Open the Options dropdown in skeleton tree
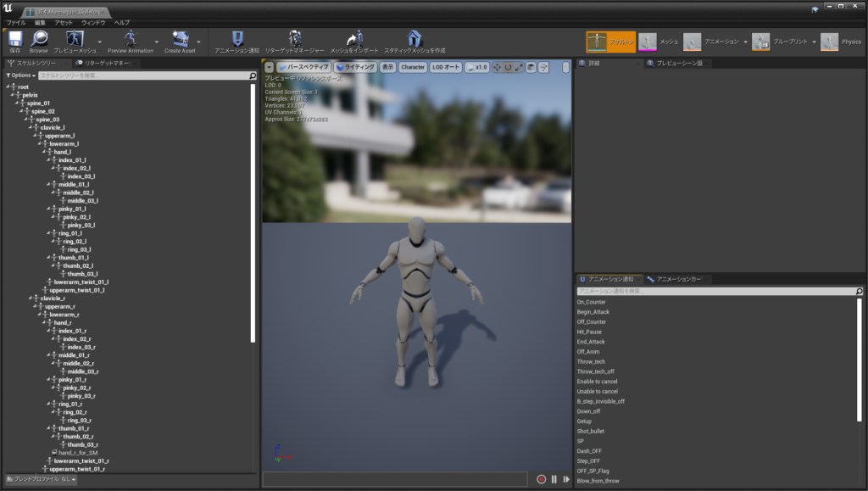868x491 pixels. pos(21,75)
